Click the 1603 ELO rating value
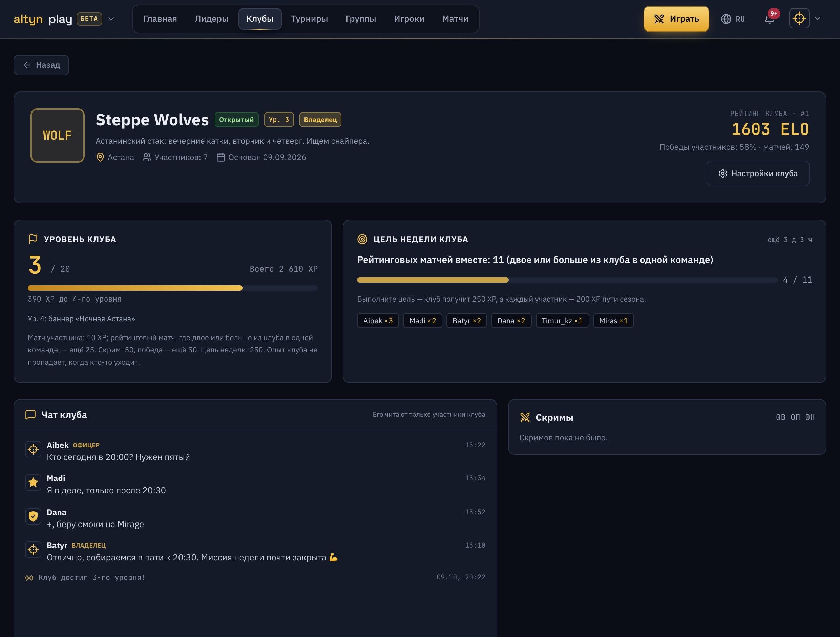 point(770,129)
